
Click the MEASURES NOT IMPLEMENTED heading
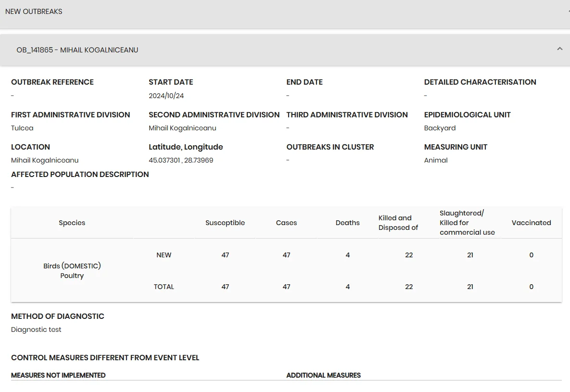[x=58, y=375]
